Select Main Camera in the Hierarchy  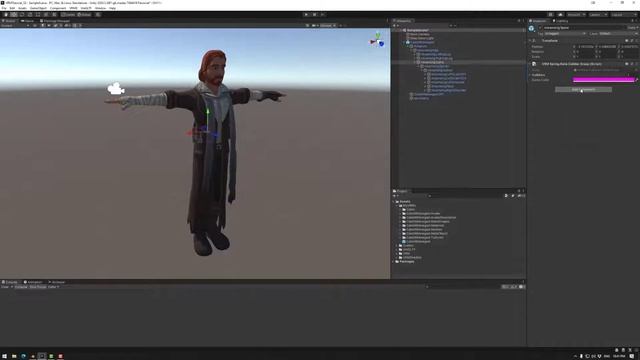pyautogui.click(x=420, y=34)
